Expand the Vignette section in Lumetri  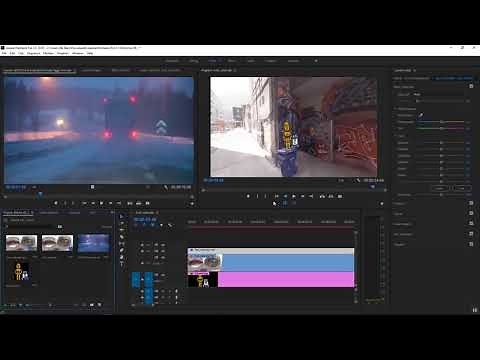(400, 244)
